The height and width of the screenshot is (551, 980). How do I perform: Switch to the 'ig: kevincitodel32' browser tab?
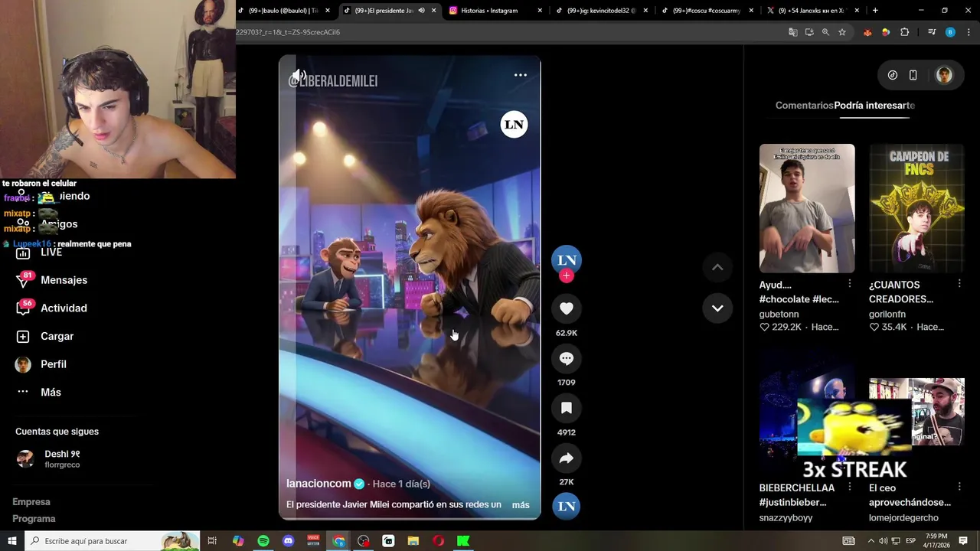click(601, 11)
